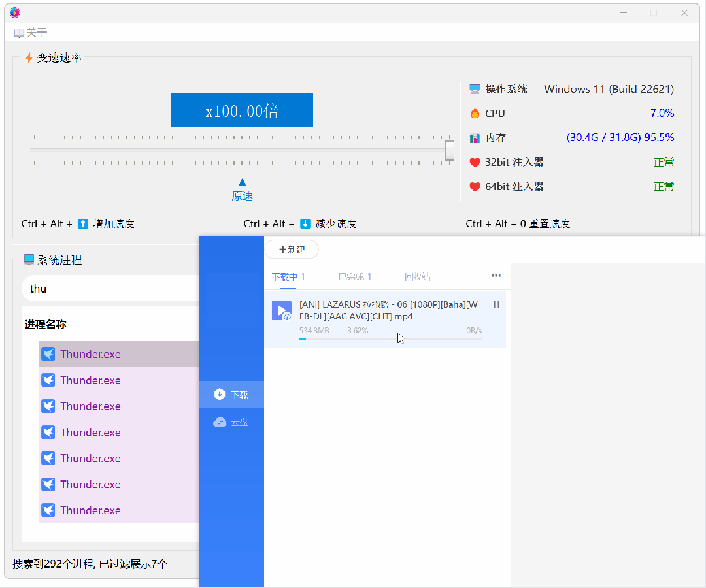Click the memory usage 95.5% value

[x=620, y=138]
